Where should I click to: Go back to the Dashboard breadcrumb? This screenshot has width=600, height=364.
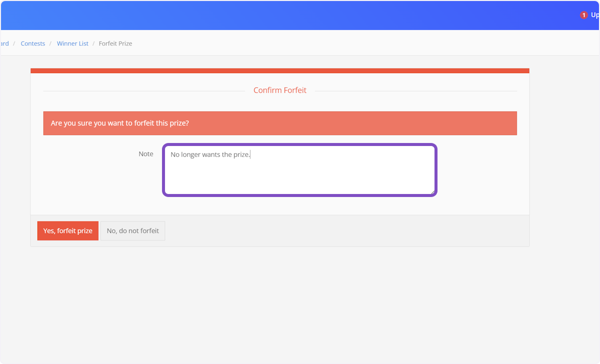(x=4, y=43)
